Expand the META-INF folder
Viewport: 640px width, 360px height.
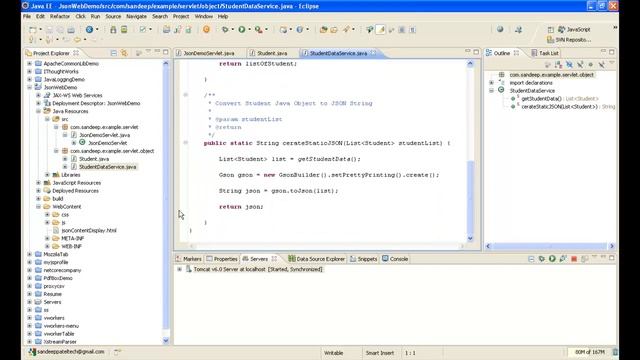47,238
